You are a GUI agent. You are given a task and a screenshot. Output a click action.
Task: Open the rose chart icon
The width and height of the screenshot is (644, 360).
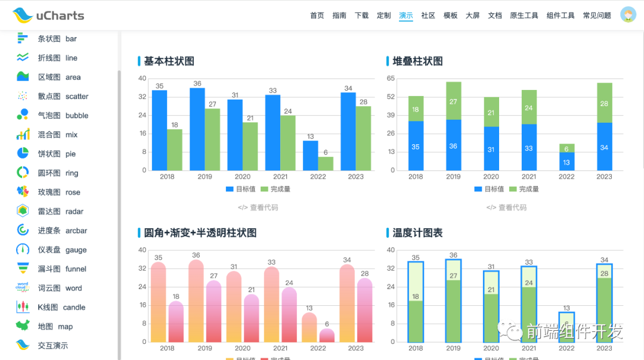pos(23,192)
